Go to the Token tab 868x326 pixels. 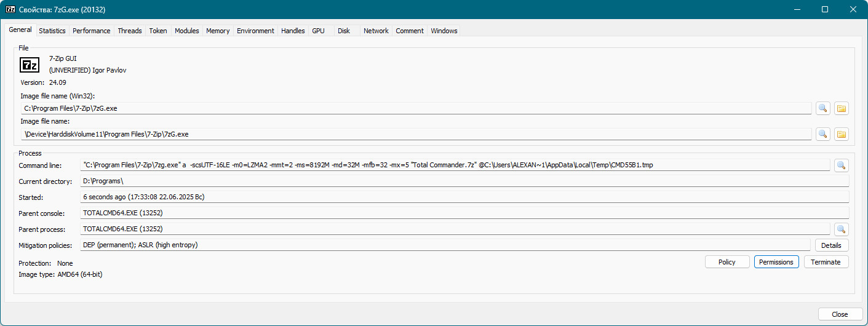point(158,31)
